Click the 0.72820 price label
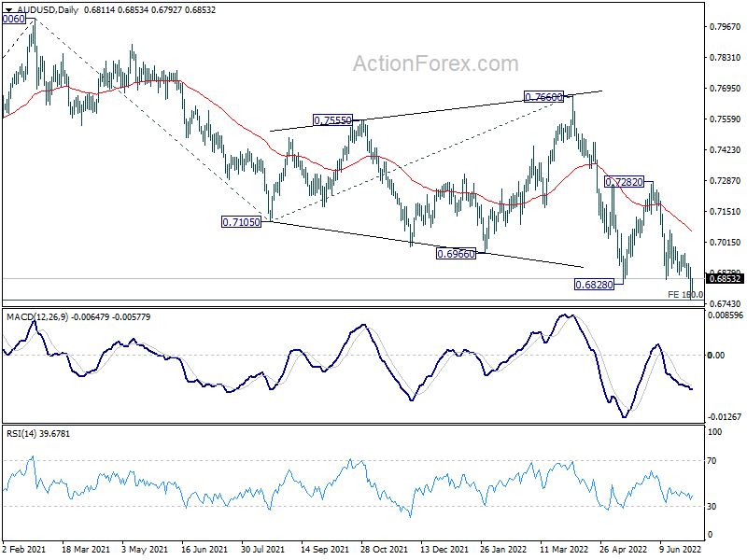Image resolution: width=747 pixels, height=560 pixels. (627, 182)
